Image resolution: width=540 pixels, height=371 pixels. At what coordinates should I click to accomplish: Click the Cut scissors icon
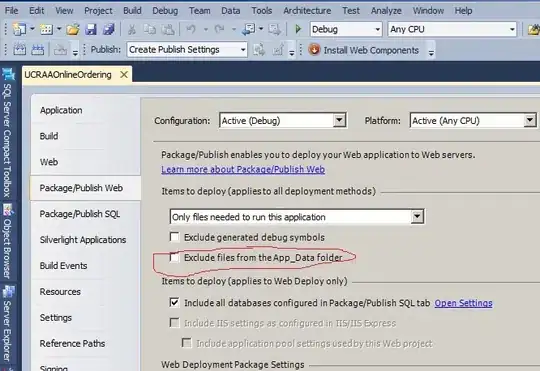point(131,30)
